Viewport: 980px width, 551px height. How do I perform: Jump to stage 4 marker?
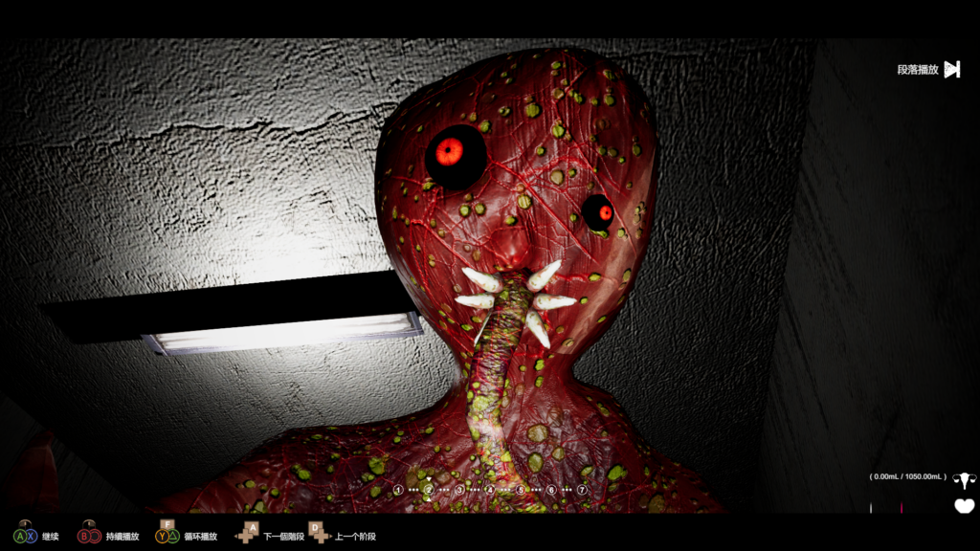pos(490,490)
